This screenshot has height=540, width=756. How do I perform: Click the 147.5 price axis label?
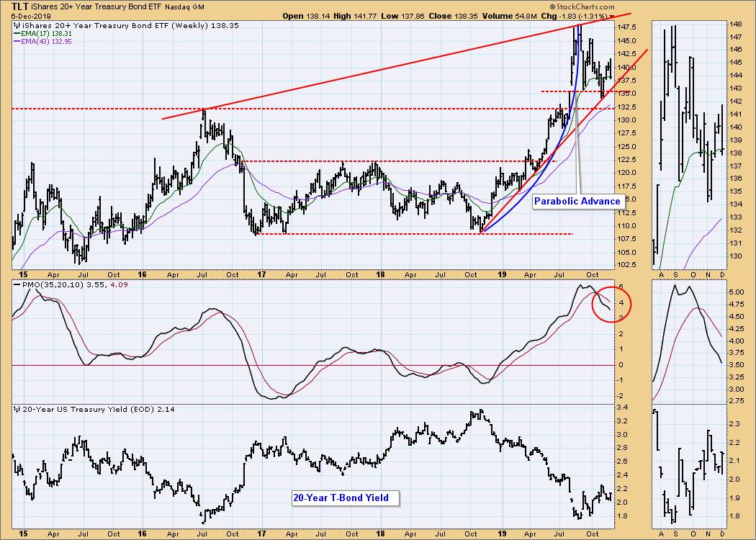tap(627, 27)
